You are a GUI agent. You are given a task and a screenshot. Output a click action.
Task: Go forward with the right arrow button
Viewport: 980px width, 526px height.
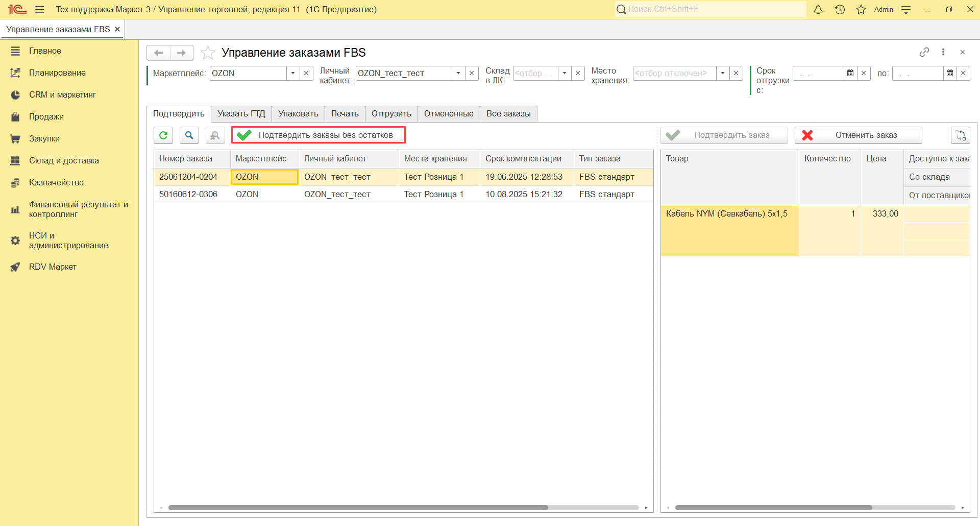tap(181, 53)
